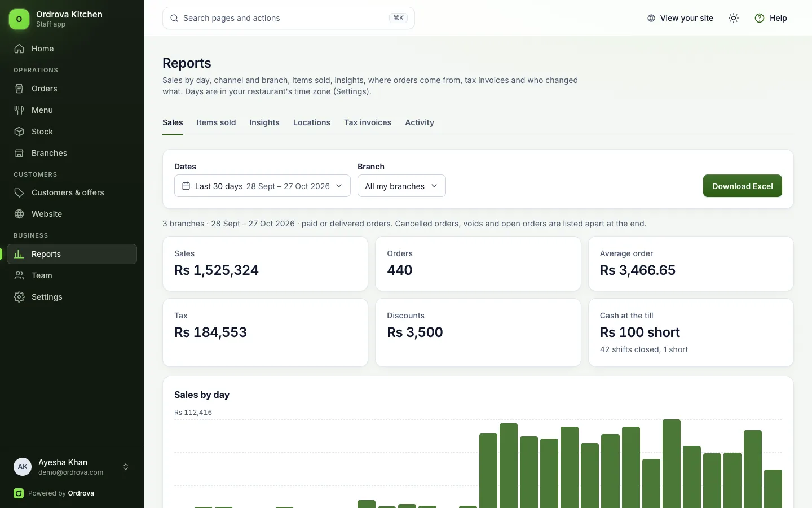Click the Sales Rs 1,525,324 card
Viewport: 812px width, 508px height.
265,264
